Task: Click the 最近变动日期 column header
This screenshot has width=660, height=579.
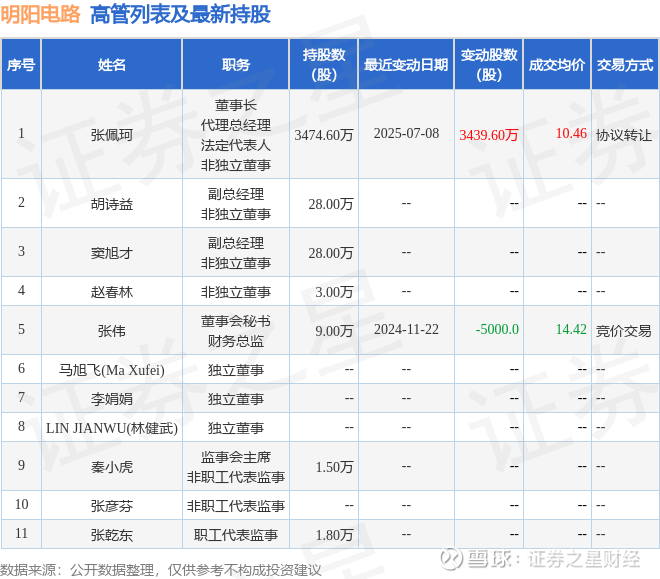Action: click(406, 64)
